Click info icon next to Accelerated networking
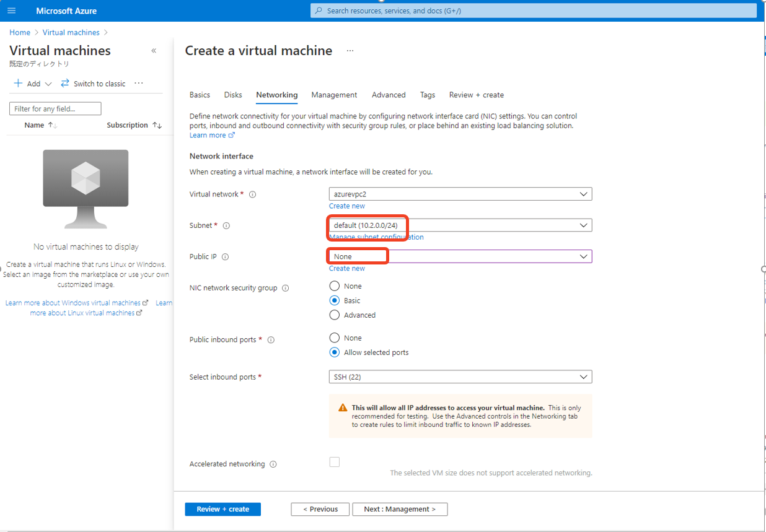The image size is (766, 532). (x=273, y=464)
